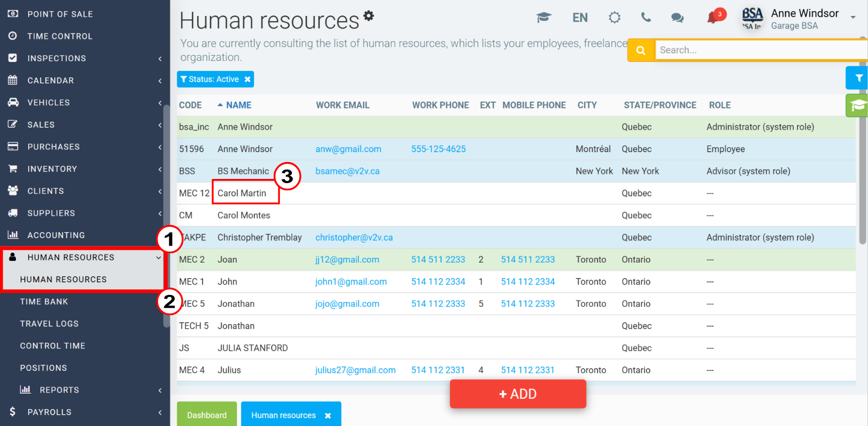Open page settings gear beside title
This screenshot has height=426, width=868.
(x=369, y=15)
